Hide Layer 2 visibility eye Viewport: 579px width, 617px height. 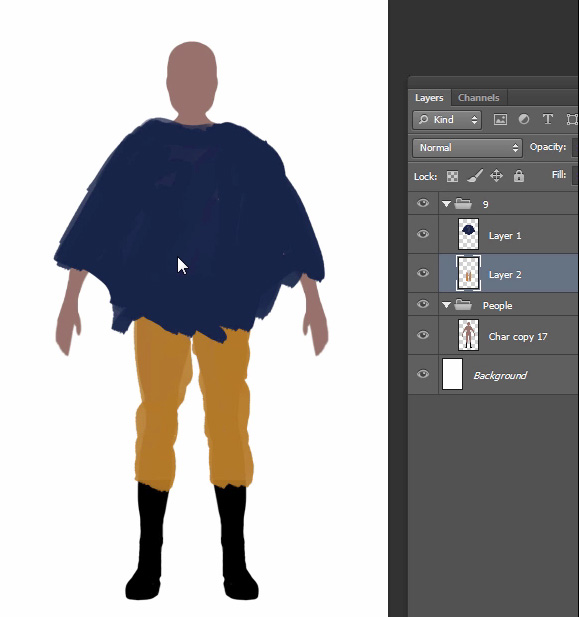[423, 273]
